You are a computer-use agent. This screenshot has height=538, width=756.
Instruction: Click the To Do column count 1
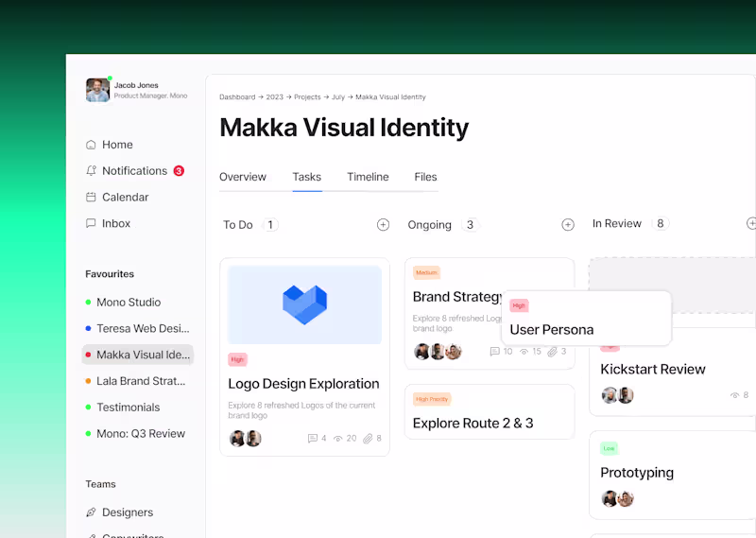(270, 225)
